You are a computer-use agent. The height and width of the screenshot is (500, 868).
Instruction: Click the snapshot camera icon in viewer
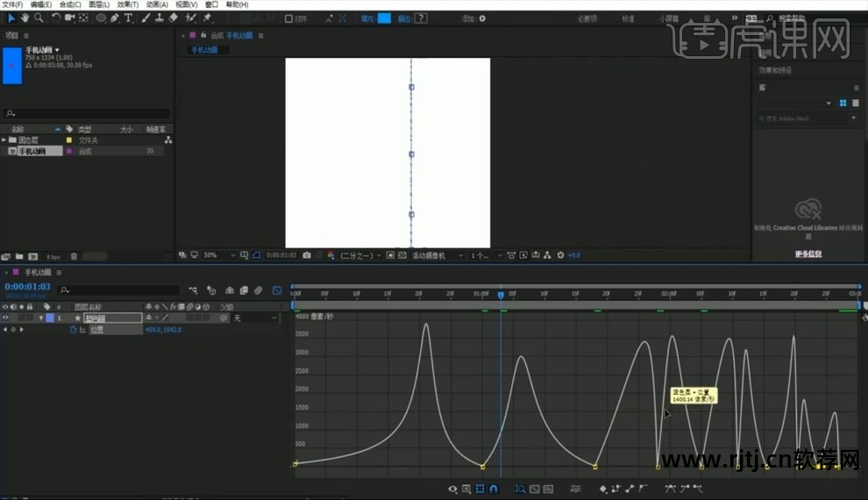[x=307, y=255]
